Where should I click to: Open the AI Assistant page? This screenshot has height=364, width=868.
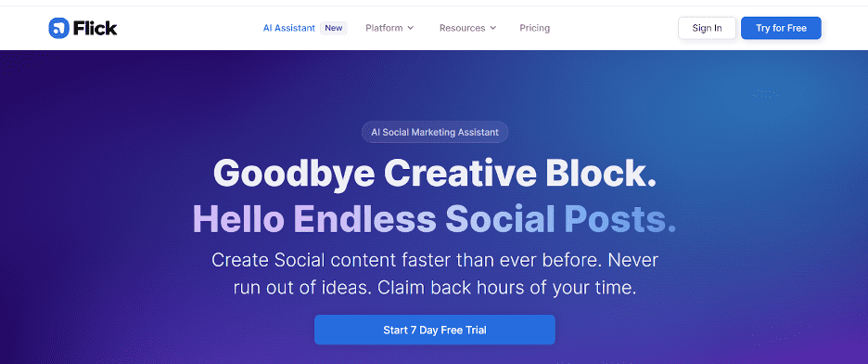(x=289, y=28)
